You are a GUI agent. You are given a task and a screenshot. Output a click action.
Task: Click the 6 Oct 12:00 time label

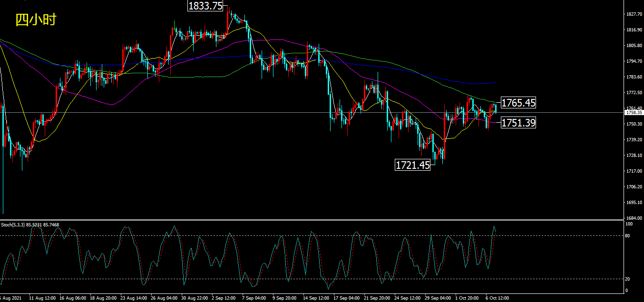pos(497,298)
